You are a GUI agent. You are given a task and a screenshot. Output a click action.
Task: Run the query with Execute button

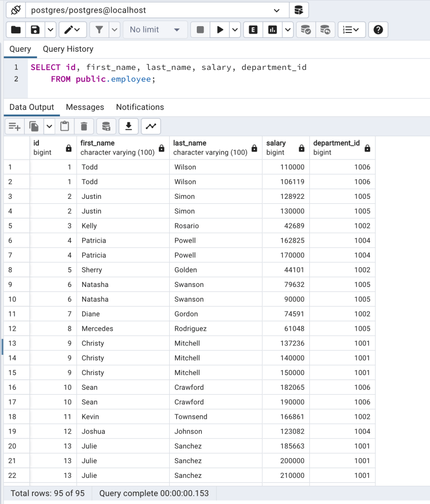coord(219,30)
